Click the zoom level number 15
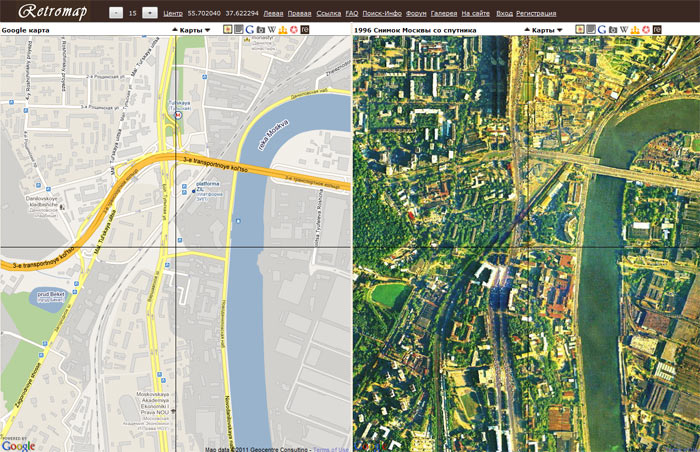 pos(133,13)
